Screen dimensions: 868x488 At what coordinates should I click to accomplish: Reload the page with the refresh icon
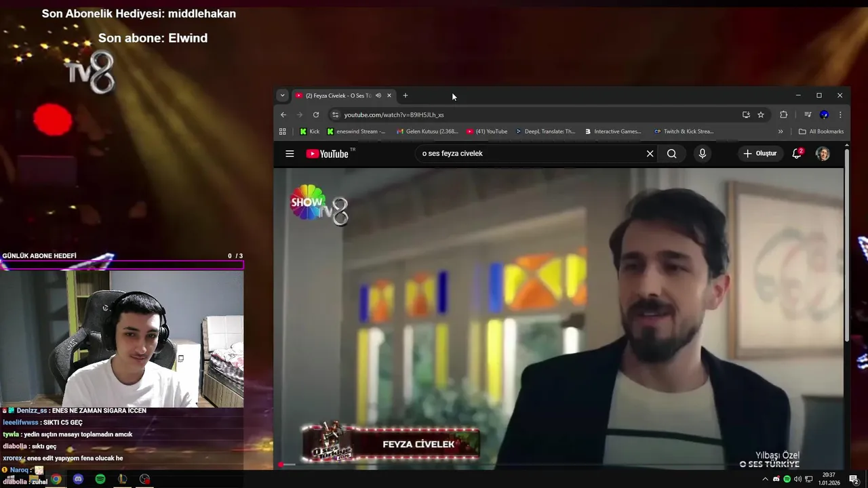click(x=316, y=115)
